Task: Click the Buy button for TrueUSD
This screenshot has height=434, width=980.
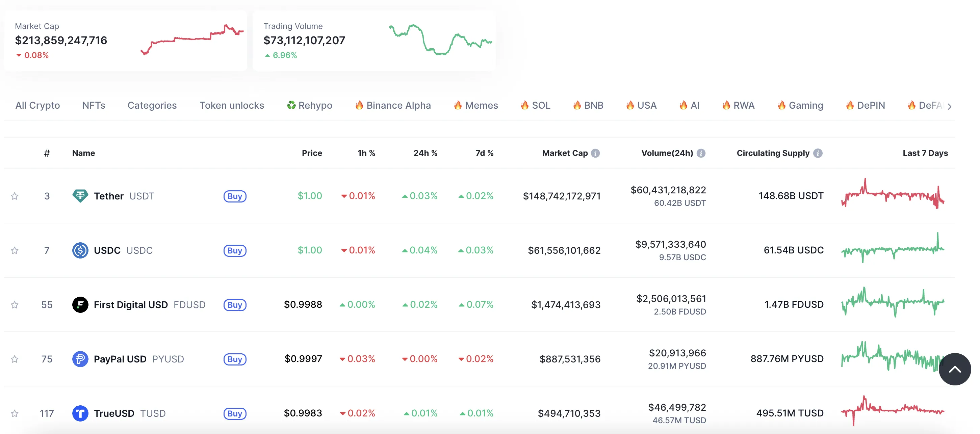Action: click(235, 414)
